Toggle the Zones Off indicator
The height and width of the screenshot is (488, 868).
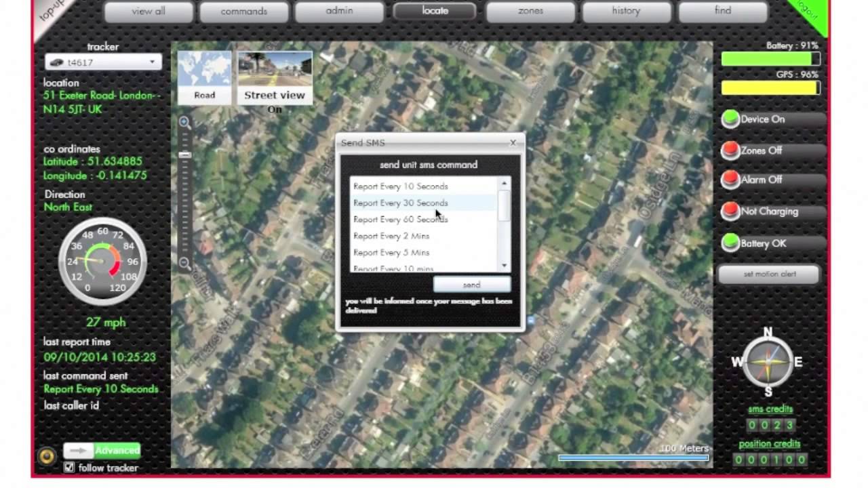coord(730,150)
